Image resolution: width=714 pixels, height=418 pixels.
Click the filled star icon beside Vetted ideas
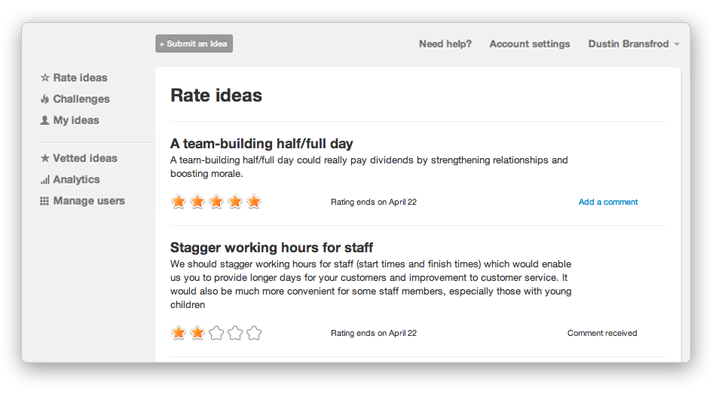(x=45, y=158)
